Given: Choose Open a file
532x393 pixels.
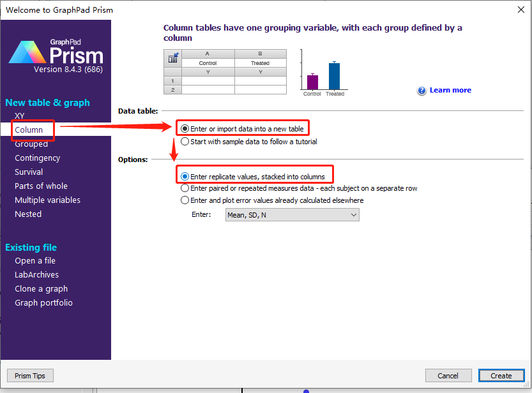Looking at the screenshot, I should tap(35, 260).
